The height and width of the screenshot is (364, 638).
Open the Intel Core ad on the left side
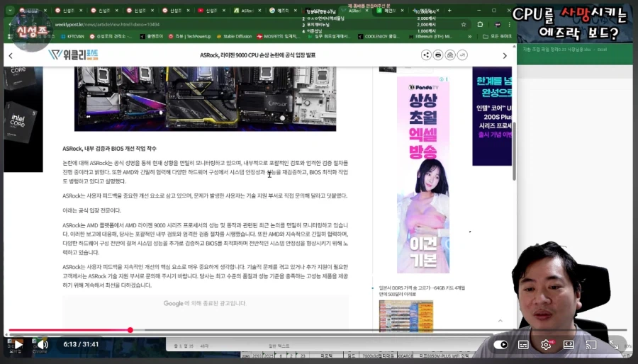tap(23, 119)
